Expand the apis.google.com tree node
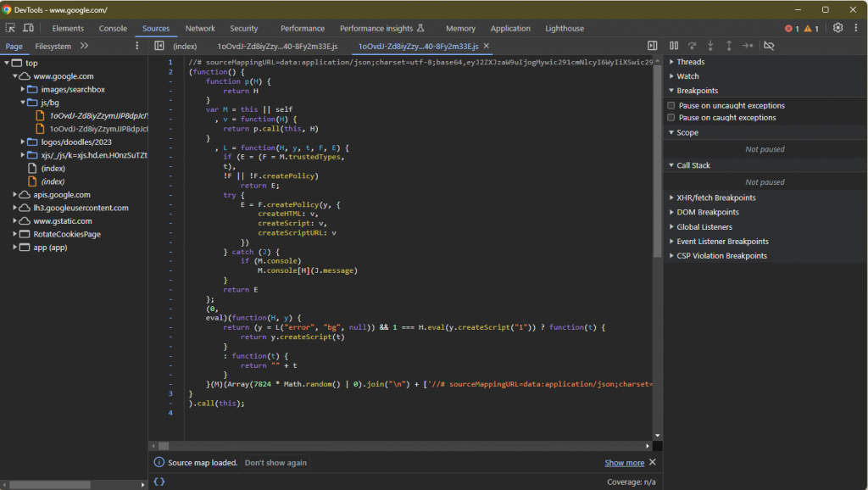The width and height of the screenshot is (868, 490). click(16, 194)
